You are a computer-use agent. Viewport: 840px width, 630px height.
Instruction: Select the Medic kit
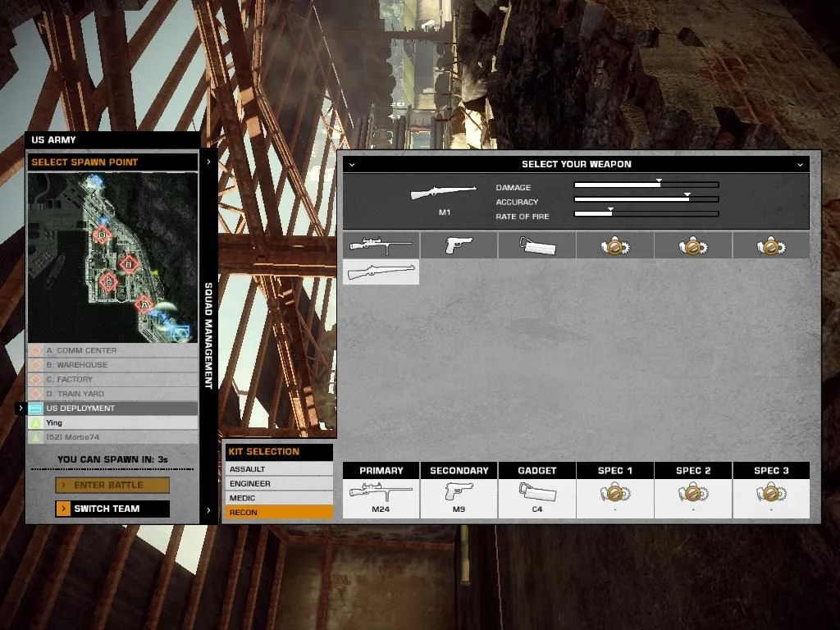coord(279,498)
